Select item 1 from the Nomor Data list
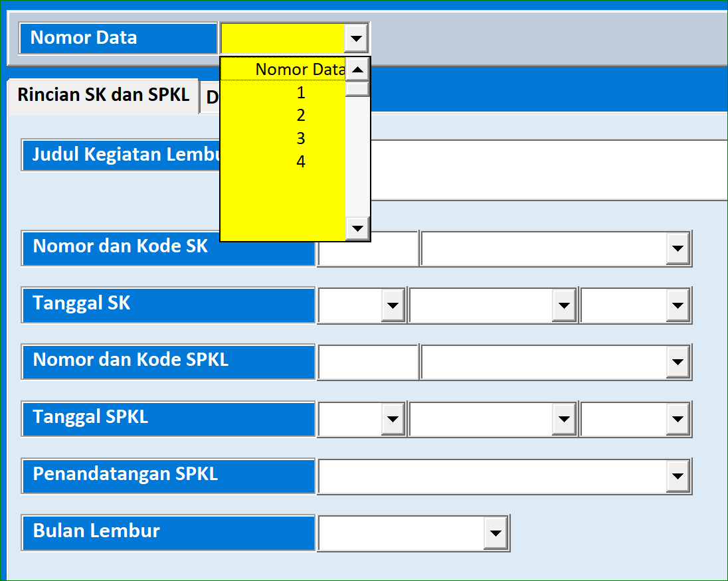728x581 pixels. (x=300, y=93)
